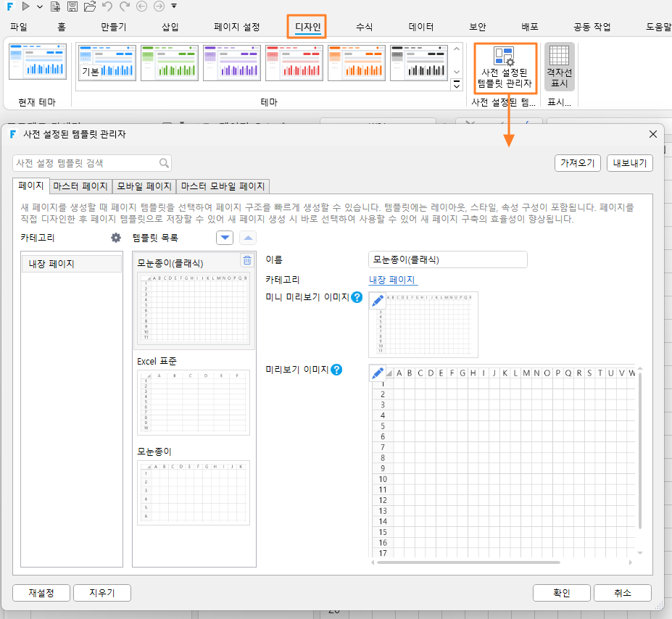Click the category settings gear icon
The width and height of the screenshot is (672, 619).
[116, 238]
